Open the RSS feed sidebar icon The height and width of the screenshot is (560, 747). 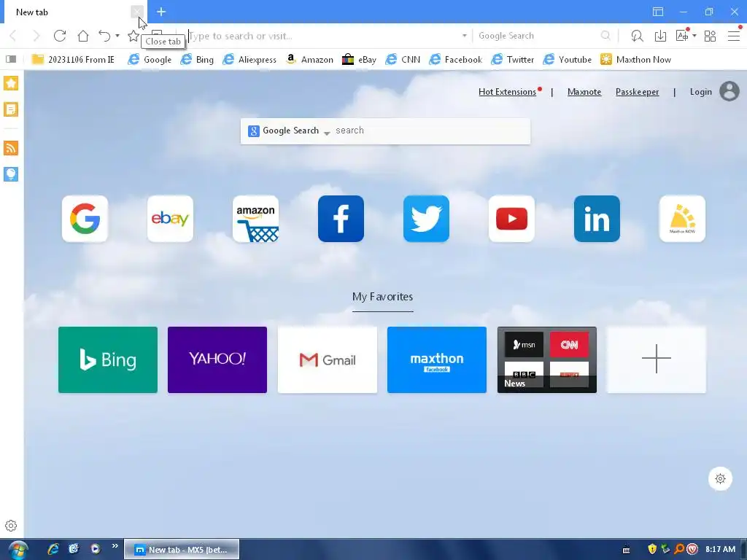click(x=11, y=148)
